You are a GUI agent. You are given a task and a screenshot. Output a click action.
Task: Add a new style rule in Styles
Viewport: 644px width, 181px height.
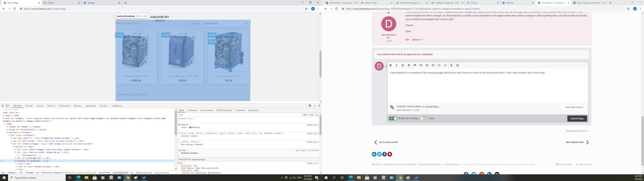click(316, 115)
